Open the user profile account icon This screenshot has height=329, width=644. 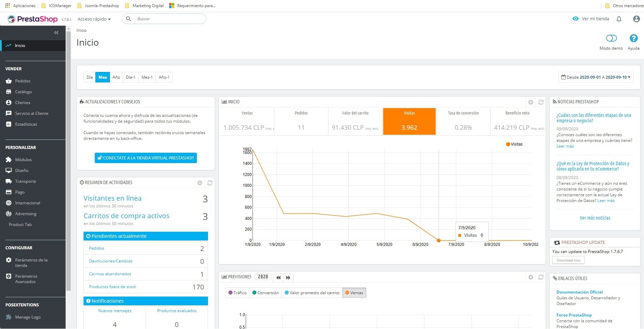[636, 19]
